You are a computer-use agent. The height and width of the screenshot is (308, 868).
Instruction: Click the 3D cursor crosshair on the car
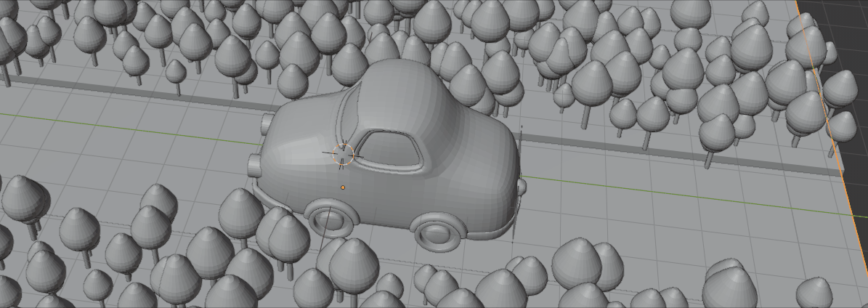pos(343,154)
